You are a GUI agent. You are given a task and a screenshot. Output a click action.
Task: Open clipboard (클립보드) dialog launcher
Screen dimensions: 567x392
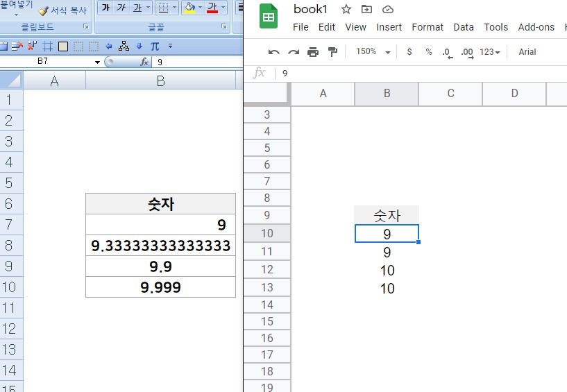tap(86, 26)
